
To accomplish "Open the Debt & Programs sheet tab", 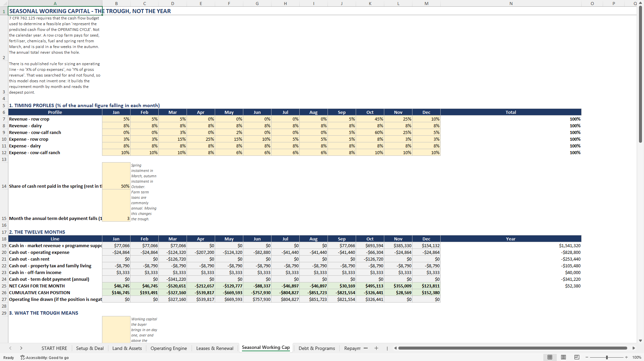I will tap(316, 348).
